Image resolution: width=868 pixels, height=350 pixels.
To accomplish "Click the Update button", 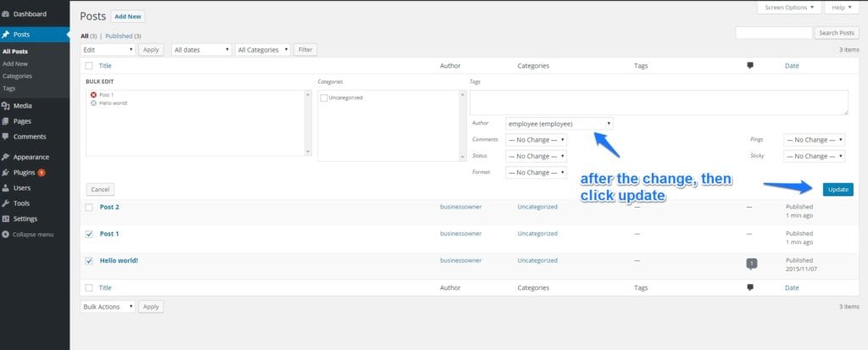I will point(837,189).
